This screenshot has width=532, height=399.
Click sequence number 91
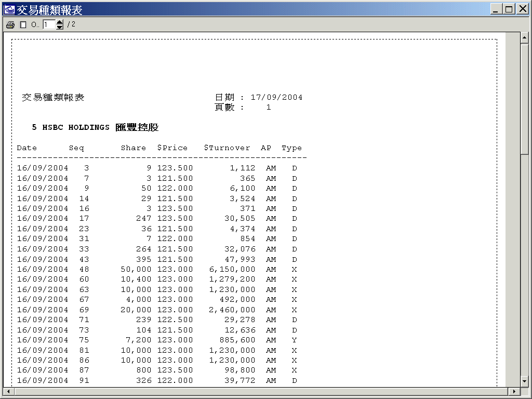coord(84,380)
